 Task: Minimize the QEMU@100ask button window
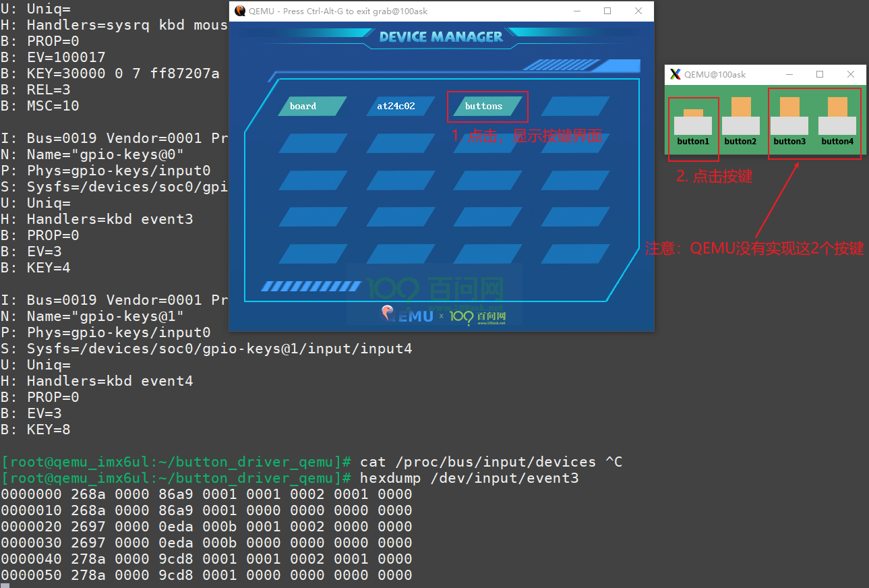[789, 74]
